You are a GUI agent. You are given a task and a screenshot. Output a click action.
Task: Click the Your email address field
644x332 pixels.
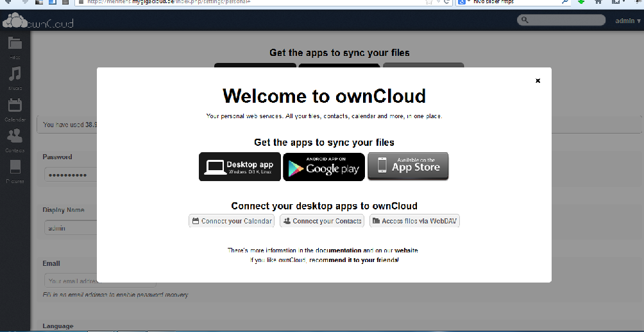coord(100,281)
